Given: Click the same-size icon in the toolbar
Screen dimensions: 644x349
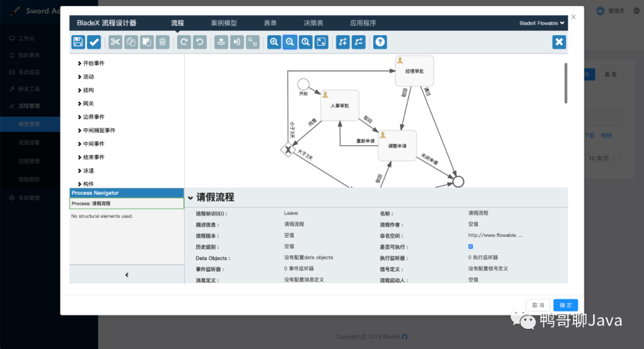Looking at the screenshot, I should pyautogui.click(x=253, y=42).
